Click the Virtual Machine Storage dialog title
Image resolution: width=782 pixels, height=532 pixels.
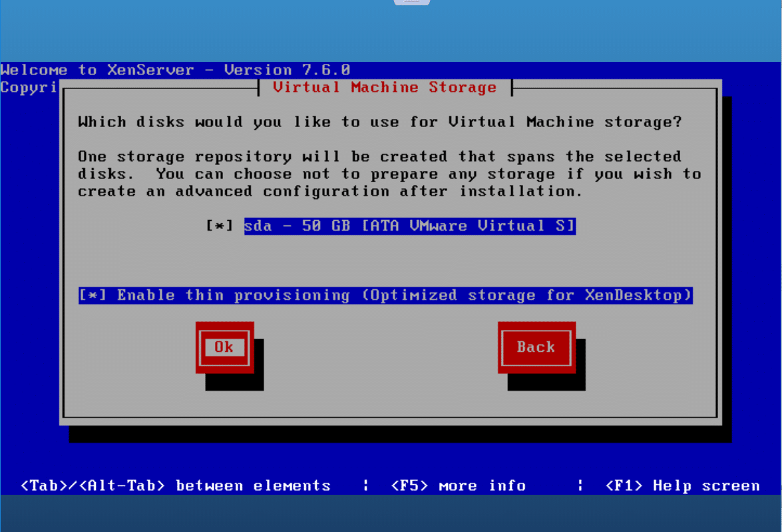[x=385, y=88]
